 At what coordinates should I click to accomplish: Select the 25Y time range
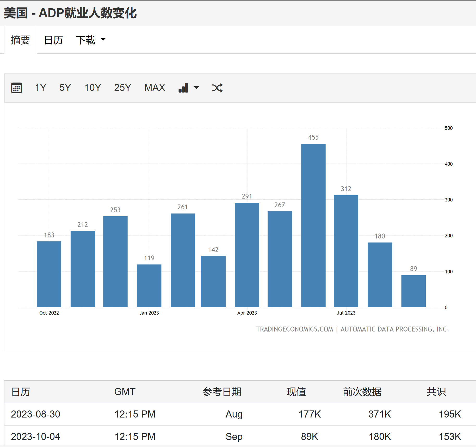pos(122,88)
